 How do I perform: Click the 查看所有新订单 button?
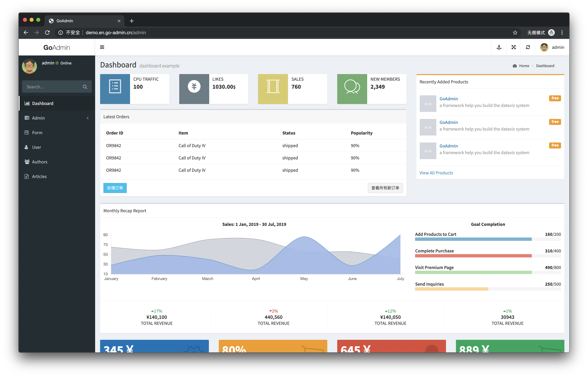[385, 188]
